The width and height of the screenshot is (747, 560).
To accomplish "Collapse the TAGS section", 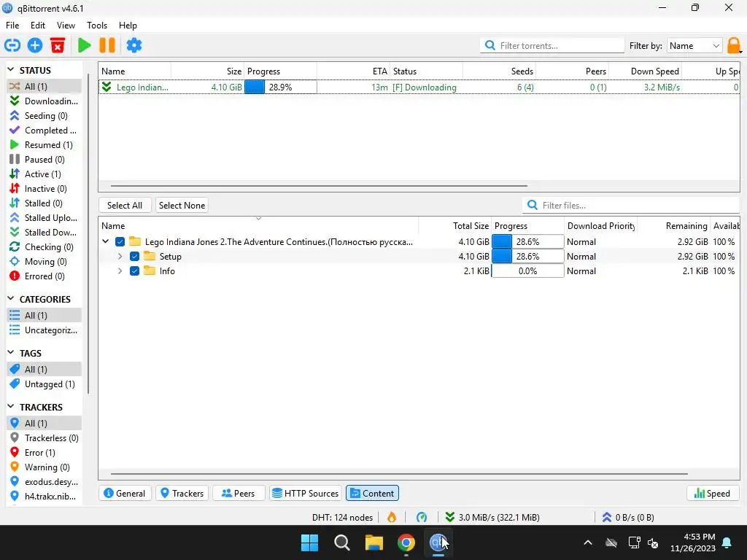I will pyautogui.click(x=11, y=353).
